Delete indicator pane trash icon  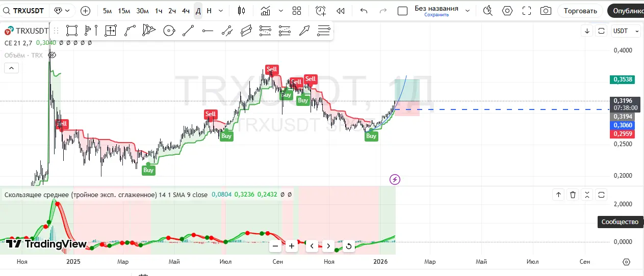point(573,195)
